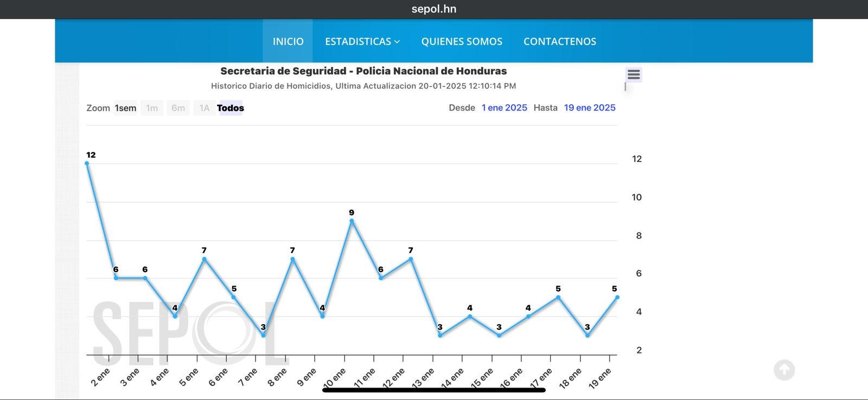Click the 12 homicides data point
Image resolution: width=868 pixels, height=400 pixels.
click(x=87, y=163)
